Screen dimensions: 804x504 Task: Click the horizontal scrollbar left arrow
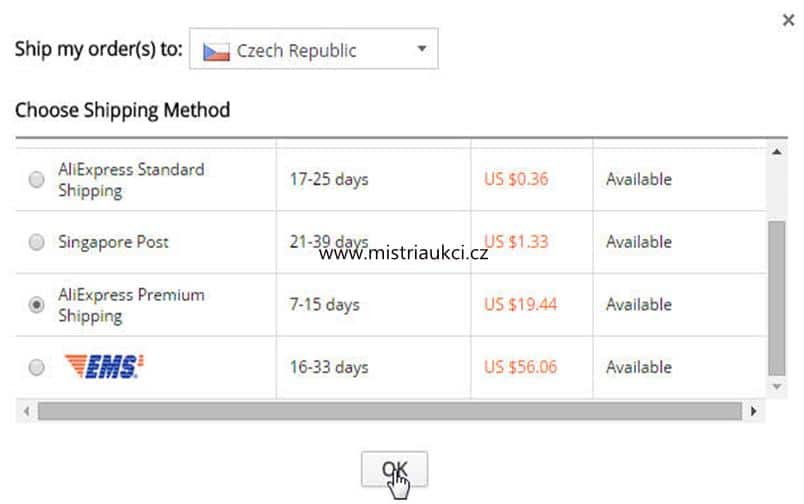click(27, 411)
